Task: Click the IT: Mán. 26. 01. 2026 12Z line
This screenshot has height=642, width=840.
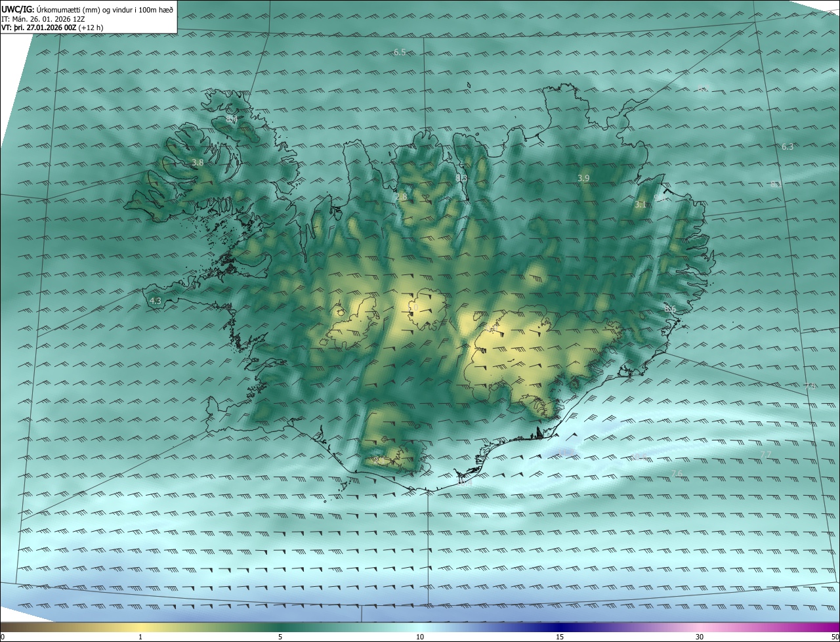Action: pos(43,18)
